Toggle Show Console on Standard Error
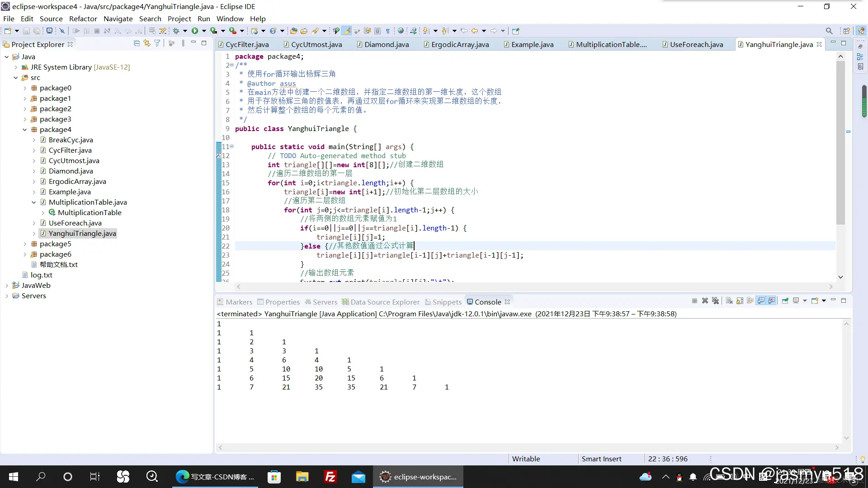868x488 pixels. coord(772,301)
